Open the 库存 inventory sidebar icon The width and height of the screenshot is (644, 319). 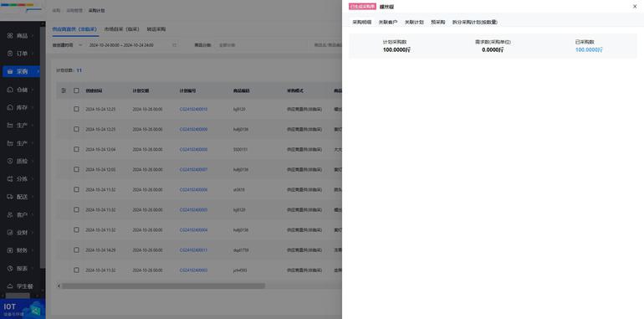(10, 107)
